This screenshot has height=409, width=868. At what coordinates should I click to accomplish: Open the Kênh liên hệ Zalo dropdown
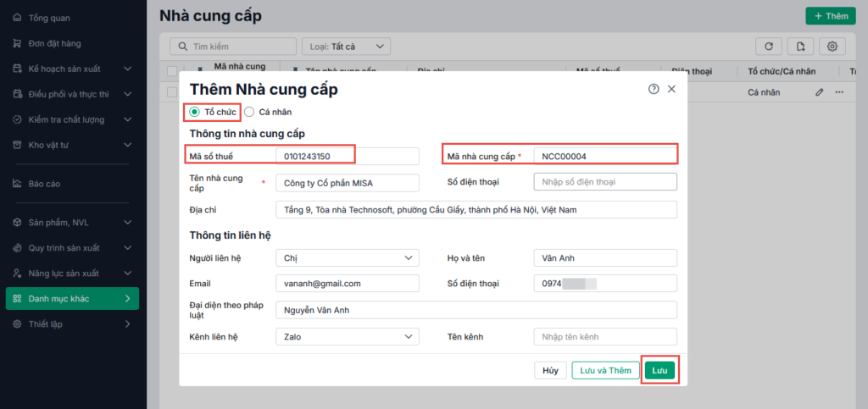tap(347, 336)
